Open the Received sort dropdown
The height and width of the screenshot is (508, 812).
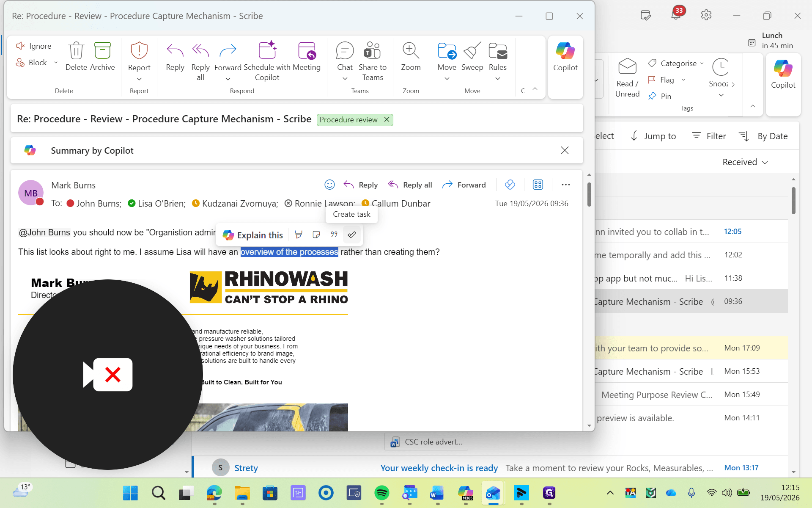(745, 162)
